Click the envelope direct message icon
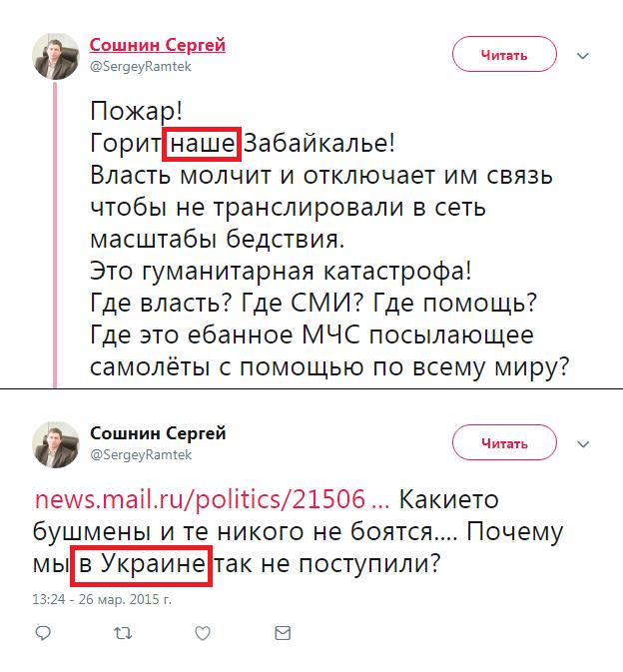623x672 pixels. [283, 633]
